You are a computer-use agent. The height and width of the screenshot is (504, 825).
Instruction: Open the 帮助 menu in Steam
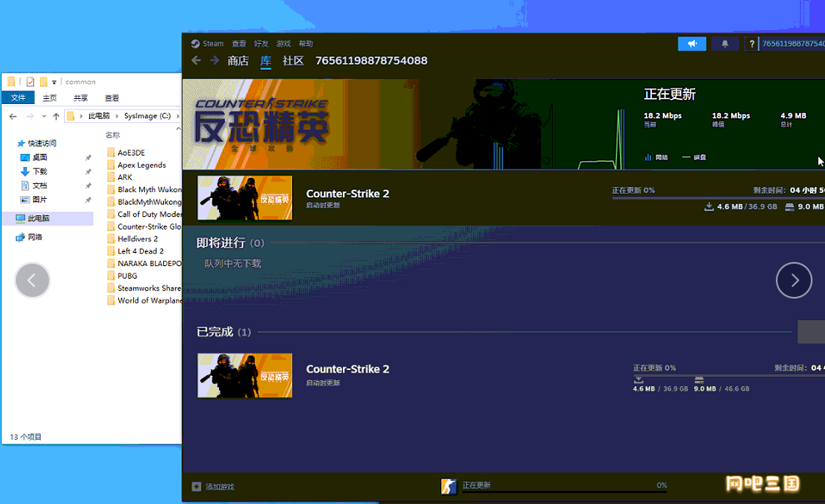tap(306, 43)
